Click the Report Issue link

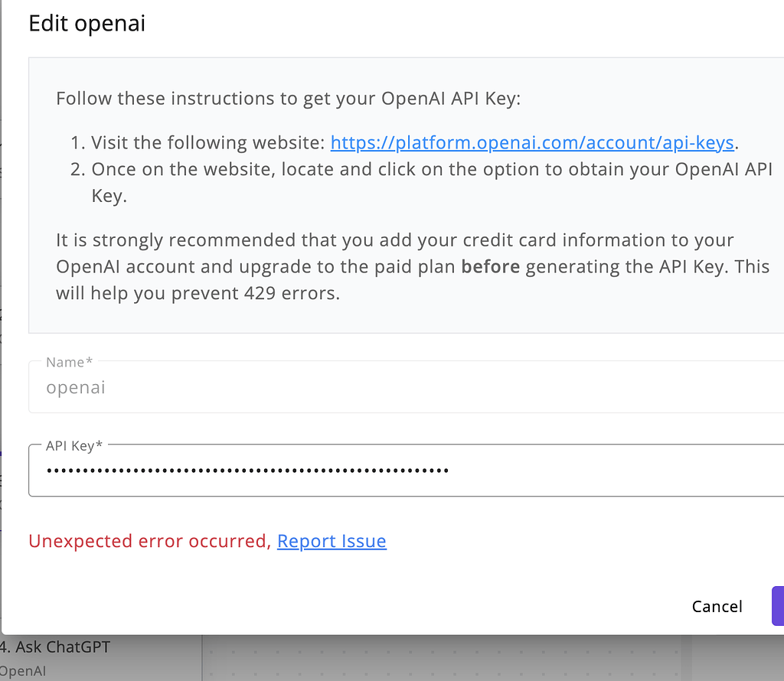point(332,541)
